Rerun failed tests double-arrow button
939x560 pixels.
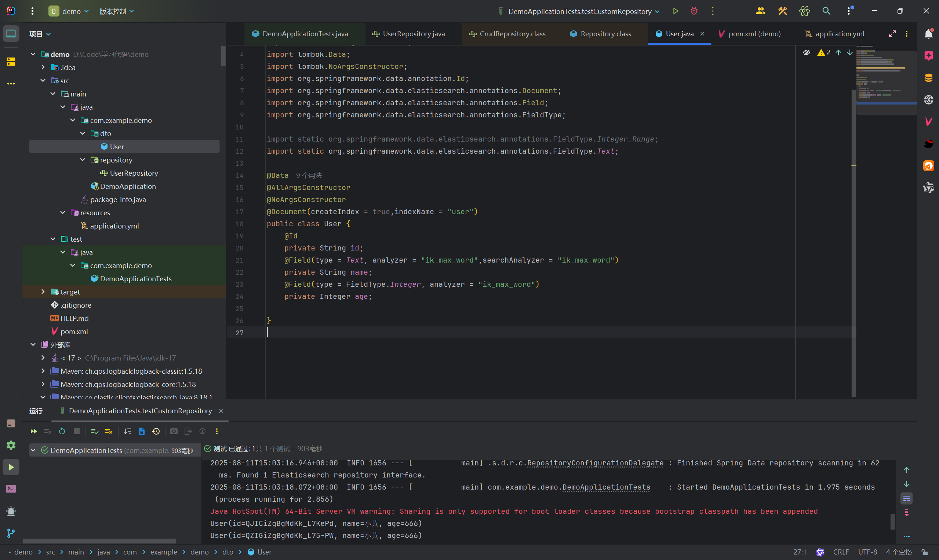click(x=34, y=431)
